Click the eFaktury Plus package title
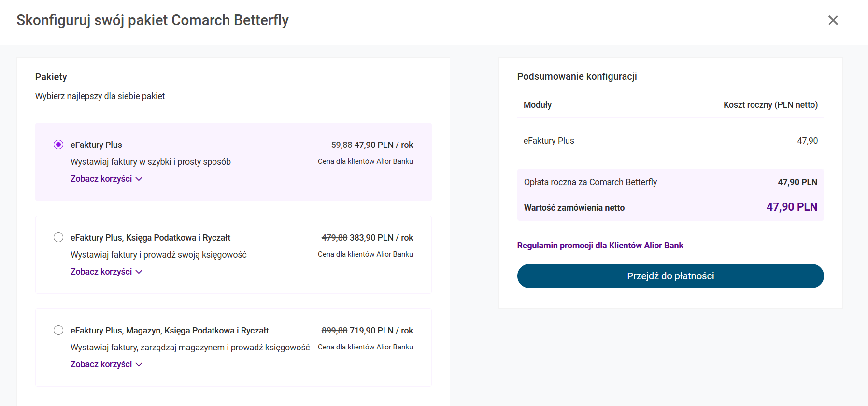 (96, 145)
